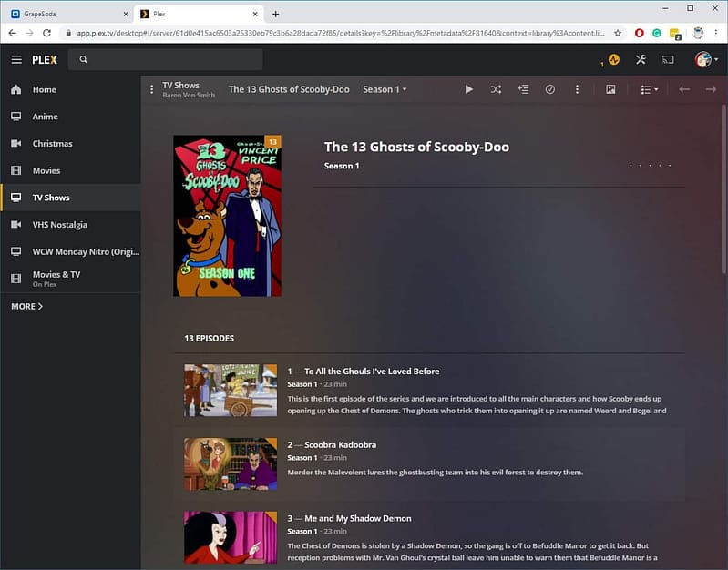Click TV Shows breadcrumb link

pyautogui.click(x=180, y=86)
